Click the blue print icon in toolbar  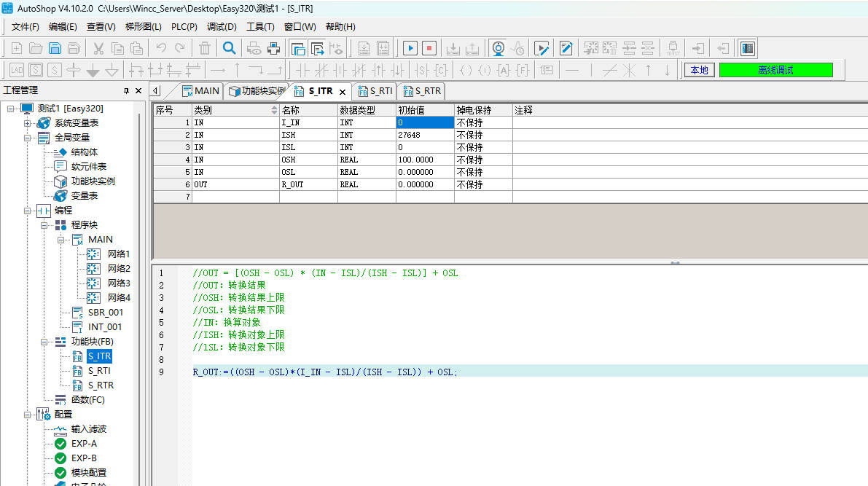click(274, 49)
